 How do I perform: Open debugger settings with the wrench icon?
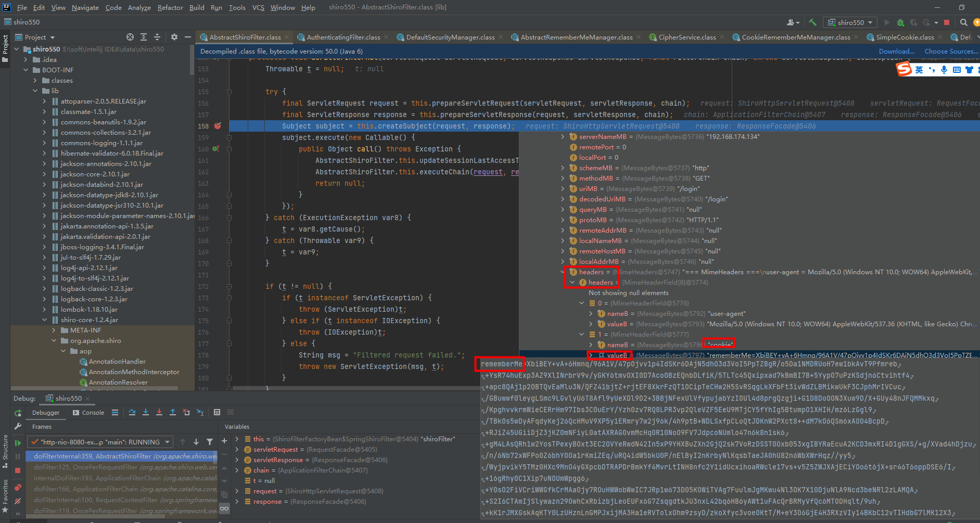tap(18, 426)
